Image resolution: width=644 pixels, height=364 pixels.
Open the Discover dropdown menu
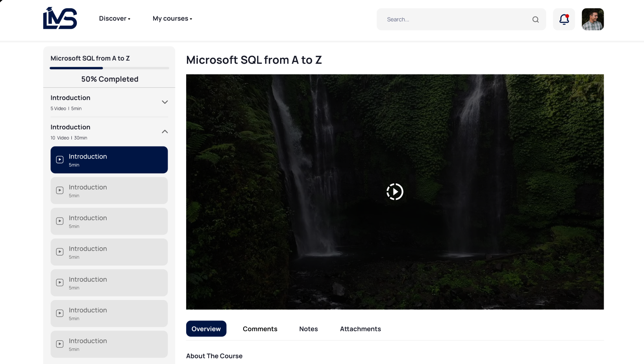(x=114, y=19)
